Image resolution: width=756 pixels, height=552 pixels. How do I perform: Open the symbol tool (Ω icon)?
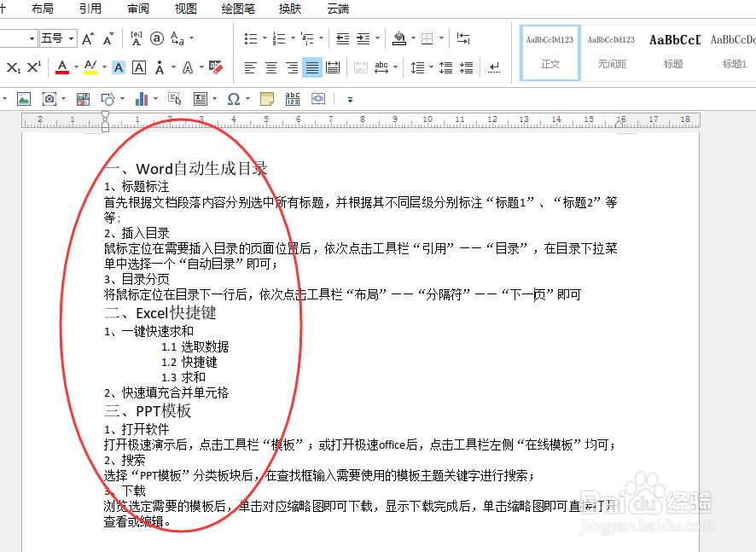pyautogui.click(x=234, y=98)
